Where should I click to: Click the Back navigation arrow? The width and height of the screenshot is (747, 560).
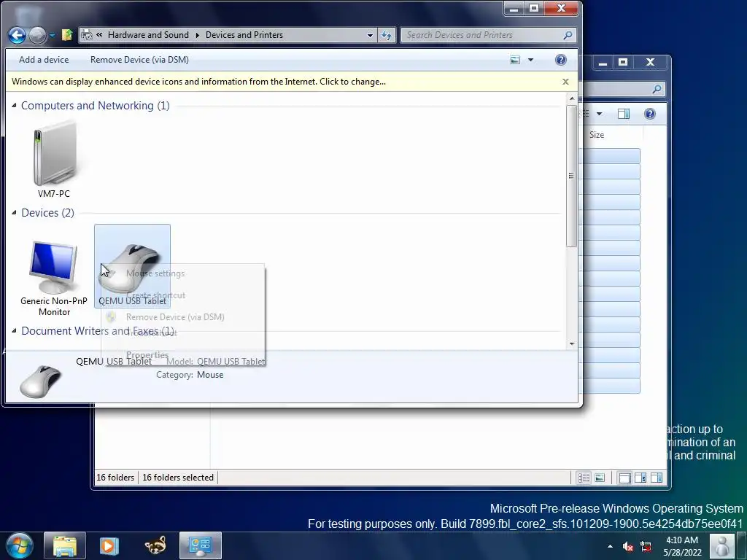point(18,35)
